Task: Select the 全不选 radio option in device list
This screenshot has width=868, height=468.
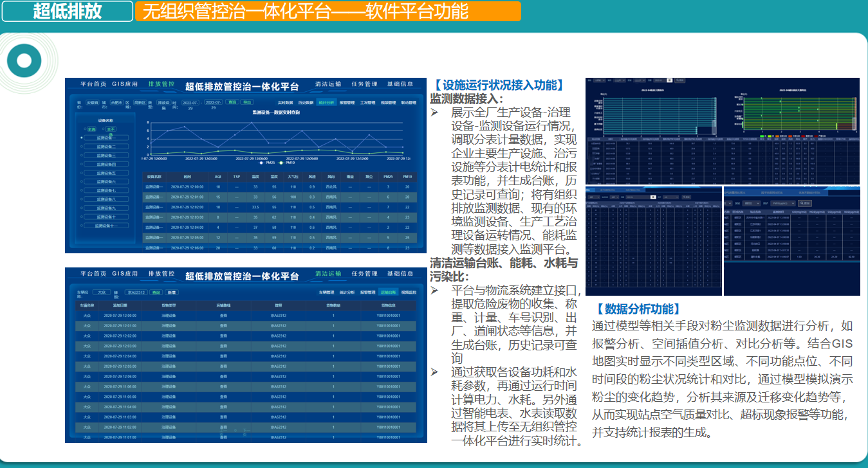Action: pos(104,129)
